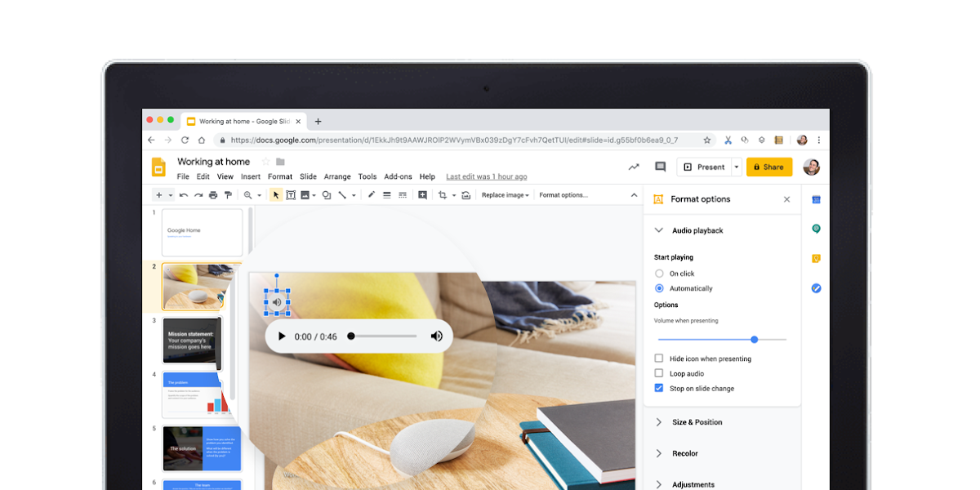Open the Arrange menu
Image resolution: width=980 pixels, height=490 pixels.
point(337,176)
